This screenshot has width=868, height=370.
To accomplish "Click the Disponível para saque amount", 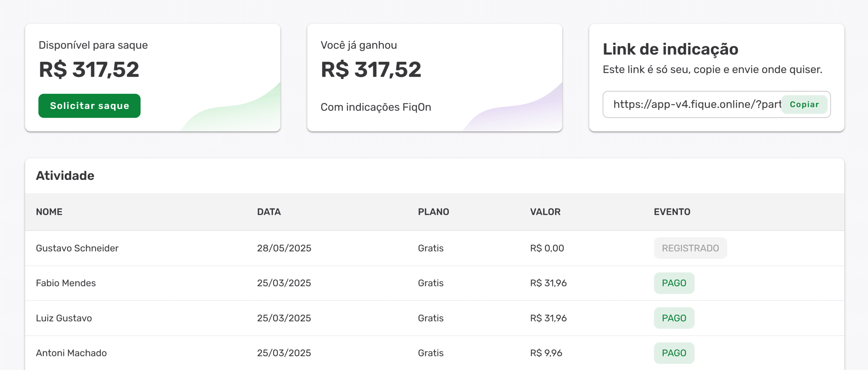I will 89,70.
